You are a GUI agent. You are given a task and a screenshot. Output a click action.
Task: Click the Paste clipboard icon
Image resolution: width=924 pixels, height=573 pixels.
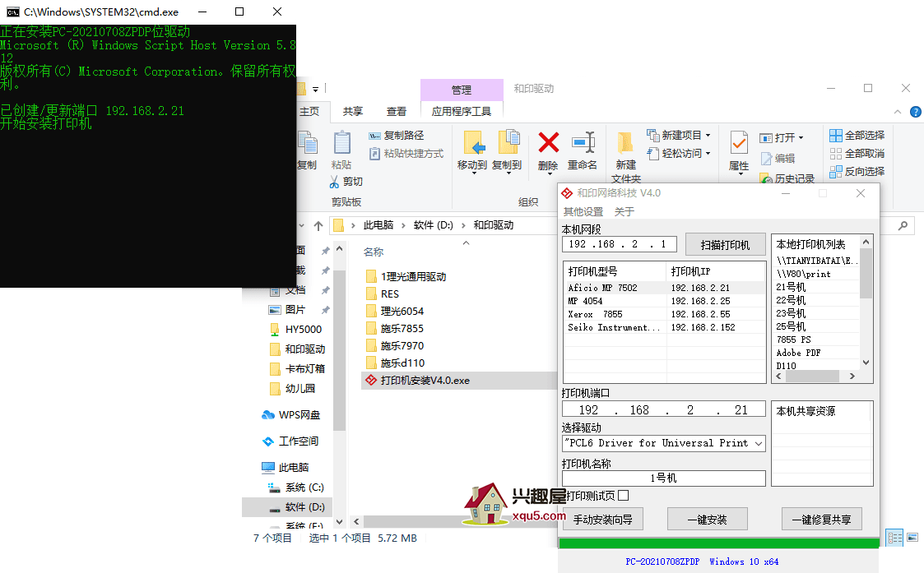click(341, 143)
